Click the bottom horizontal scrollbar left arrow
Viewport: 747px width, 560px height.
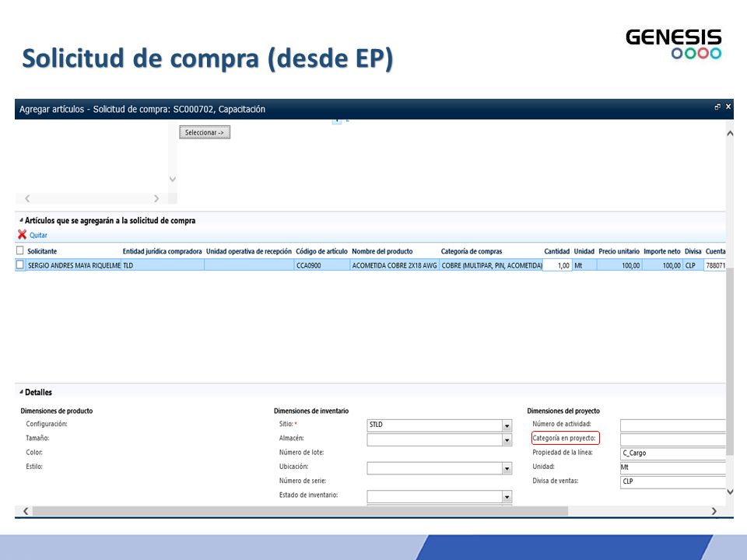[x=26, y=511]
